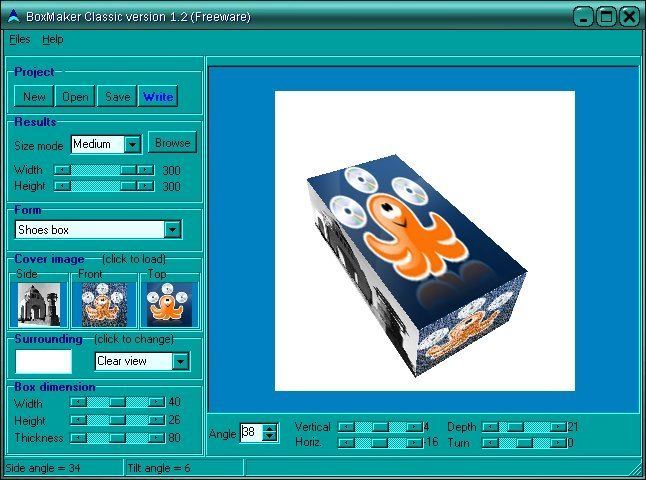Expand the Surrounding dropdown arrow

(x=180, y=361)
